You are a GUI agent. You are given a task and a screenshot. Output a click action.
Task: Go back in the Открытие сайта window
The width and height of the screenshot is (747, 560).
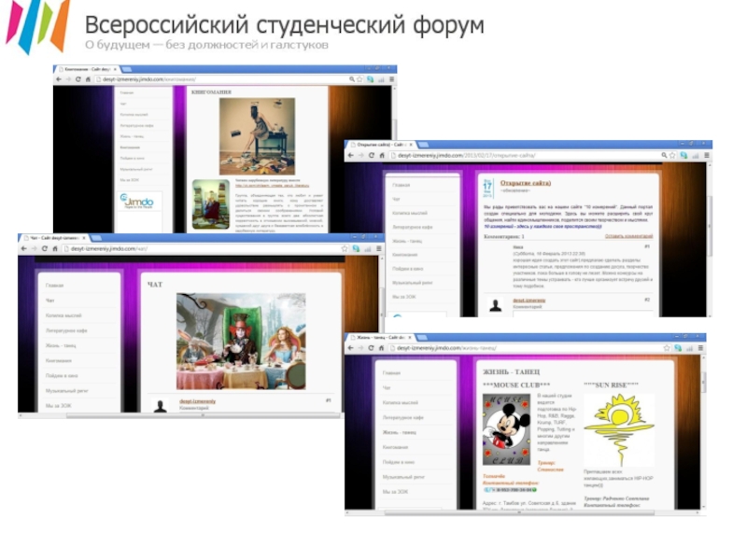coord(351,155)
